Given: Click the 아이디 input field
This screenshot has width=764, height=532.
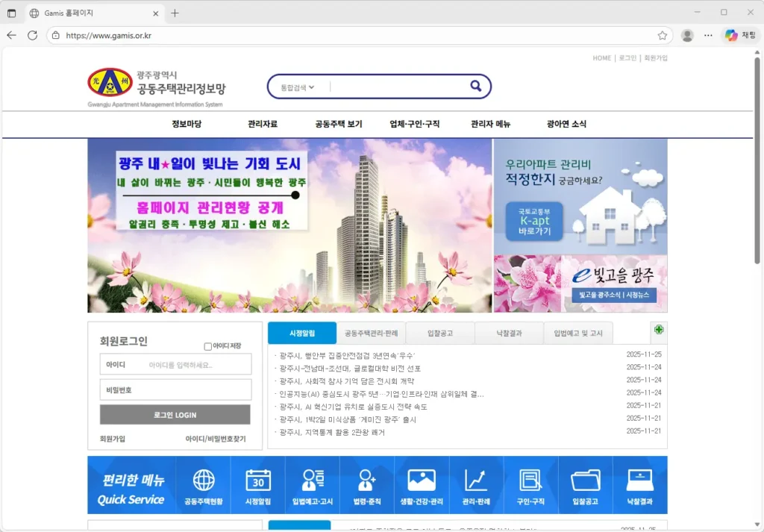Looking at the screenshot, I should 197,365.
